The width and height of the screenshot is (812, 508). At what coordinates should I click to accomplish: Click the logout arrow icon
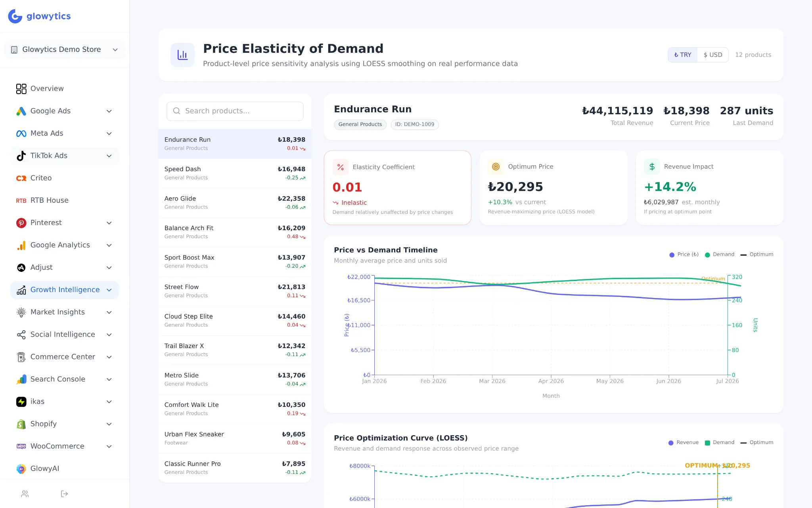tap(64, 494)
